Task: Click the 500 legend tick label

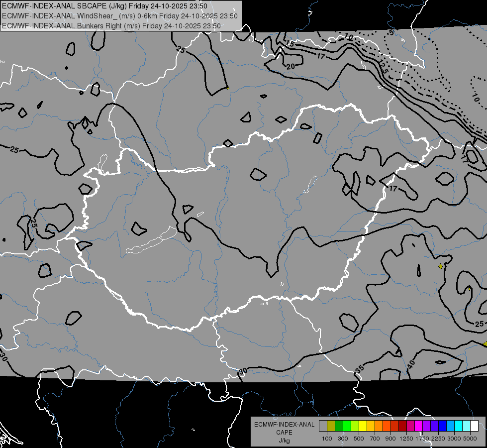Action: pyautogui.click(x=359, y=439)
